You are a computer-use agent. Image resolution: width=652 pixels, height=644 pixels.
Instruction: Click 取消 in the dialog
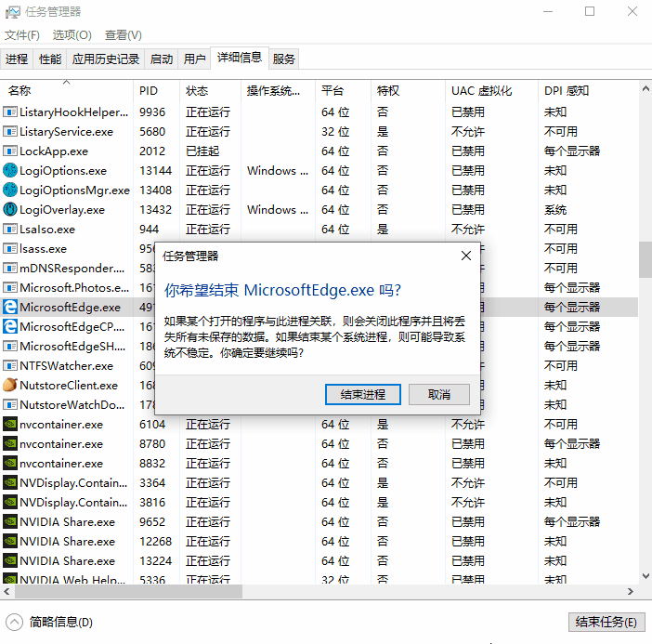coord(439,394)
